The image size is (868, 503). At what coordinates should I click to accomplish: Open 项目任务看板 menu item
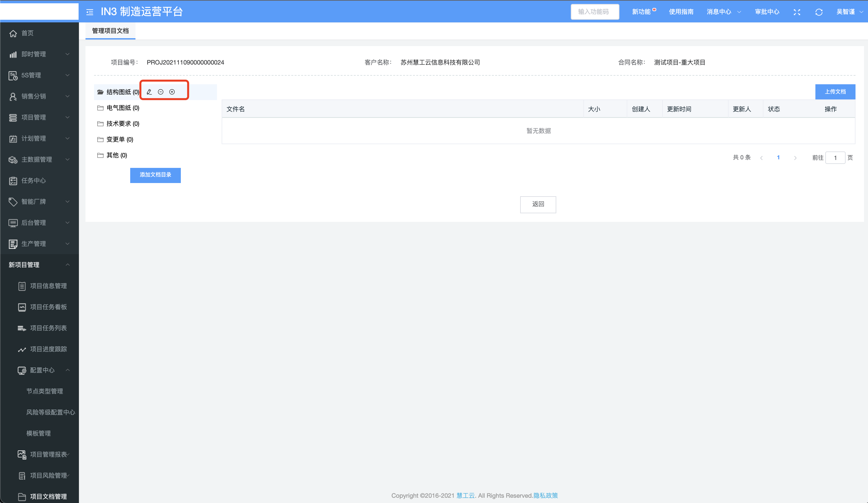(48, 307)
